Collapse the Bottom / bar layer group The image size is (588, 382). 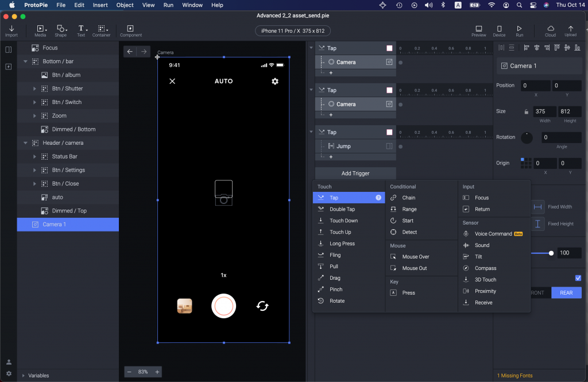pos(25,61)
